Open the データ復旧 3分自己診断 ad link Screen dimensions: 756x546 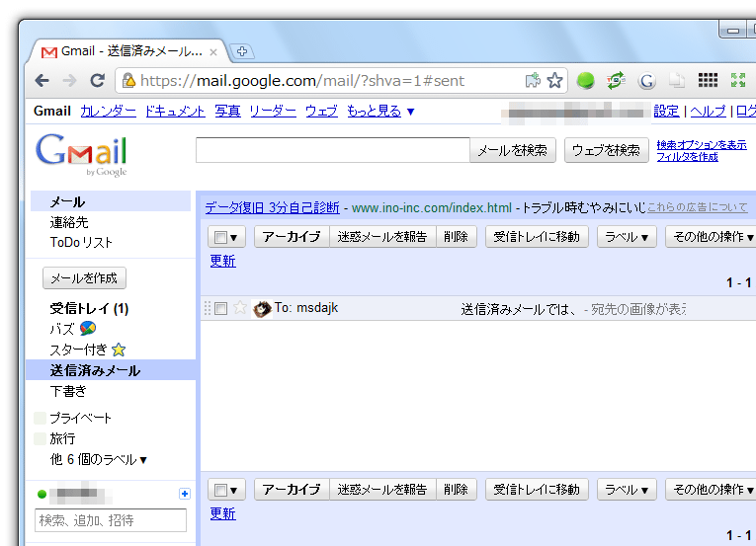coord(273,207)
